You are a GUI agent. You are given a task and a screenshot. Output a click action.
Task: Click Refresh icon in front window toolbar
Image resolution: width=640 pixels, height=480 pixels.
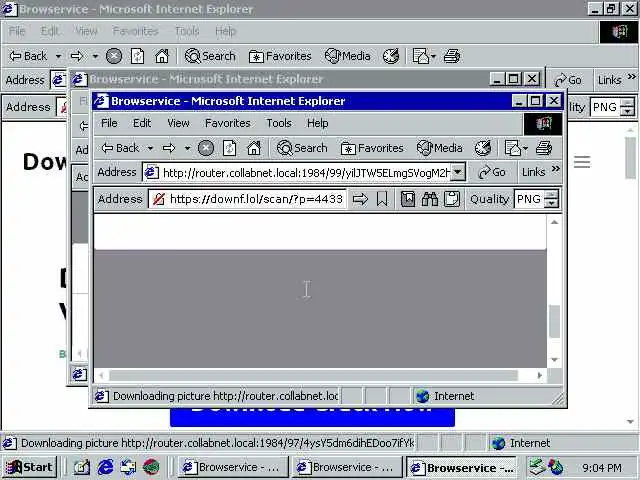[x=229, y=148]
